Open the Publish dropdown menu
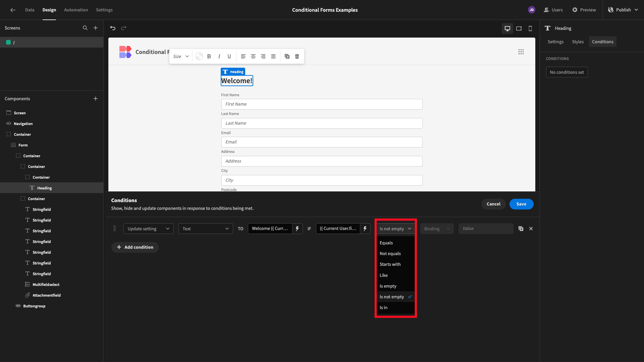 pos(623,10)
